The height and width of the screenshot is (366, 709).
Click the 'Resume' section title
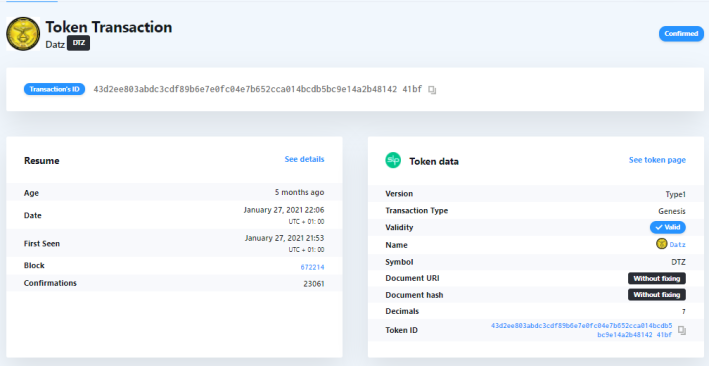click(42, 161)
